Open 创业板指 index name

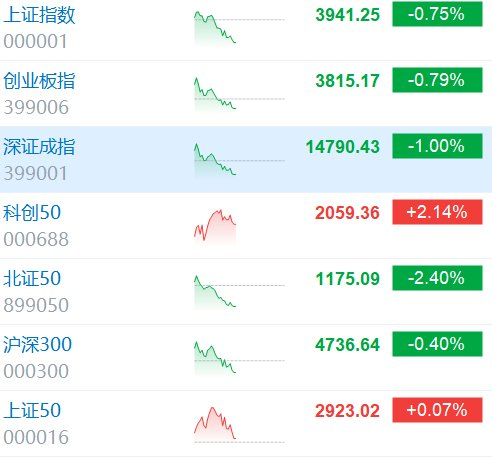point(39,81)
